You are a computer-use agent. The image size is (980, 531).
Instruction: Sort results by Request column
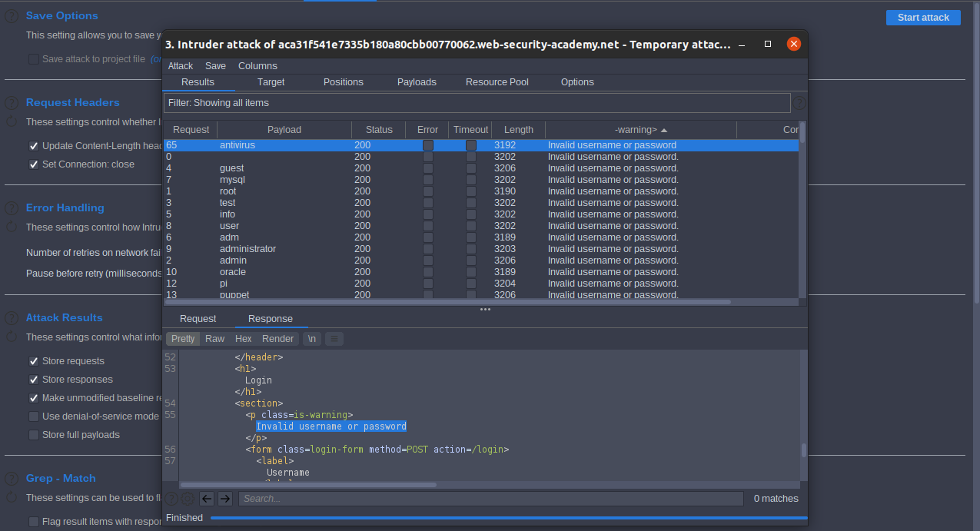pos(191,130)
